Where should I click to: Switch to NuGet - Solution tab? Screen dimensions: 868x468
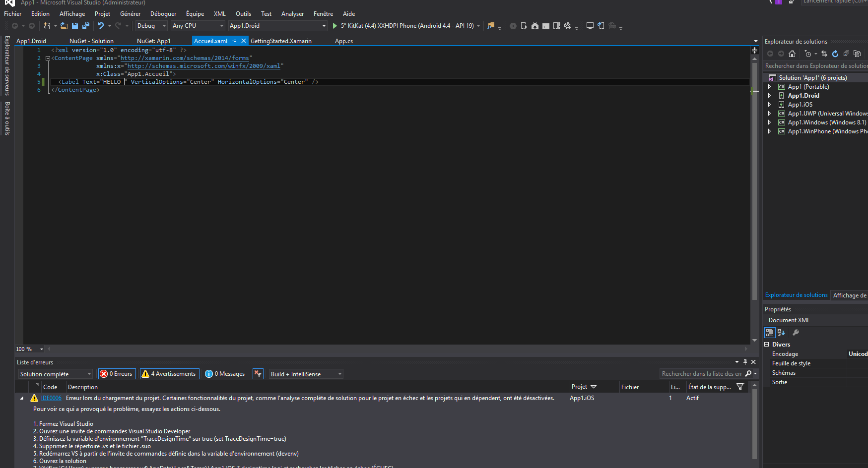click(x=91, y=41)
